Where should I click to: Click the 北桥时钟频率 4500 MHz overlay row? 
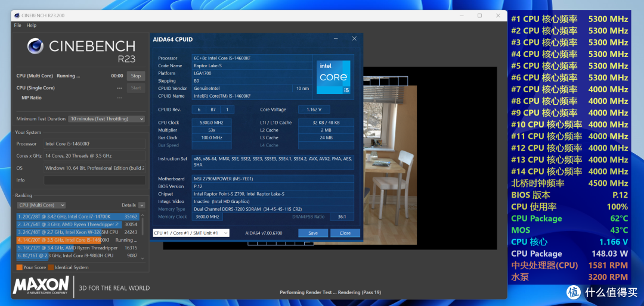click(569, 183)
